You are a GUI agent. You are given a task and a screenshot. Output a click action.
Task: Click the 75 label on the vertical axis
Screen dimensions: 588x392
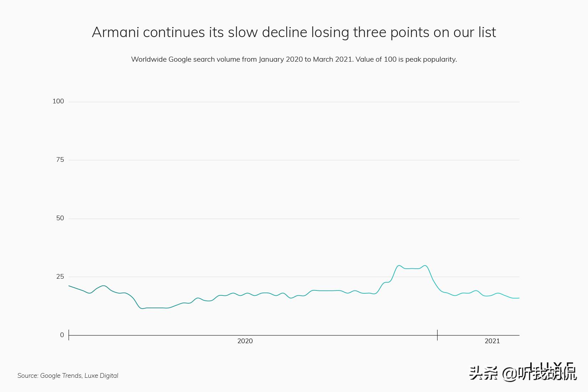(60, 160)
